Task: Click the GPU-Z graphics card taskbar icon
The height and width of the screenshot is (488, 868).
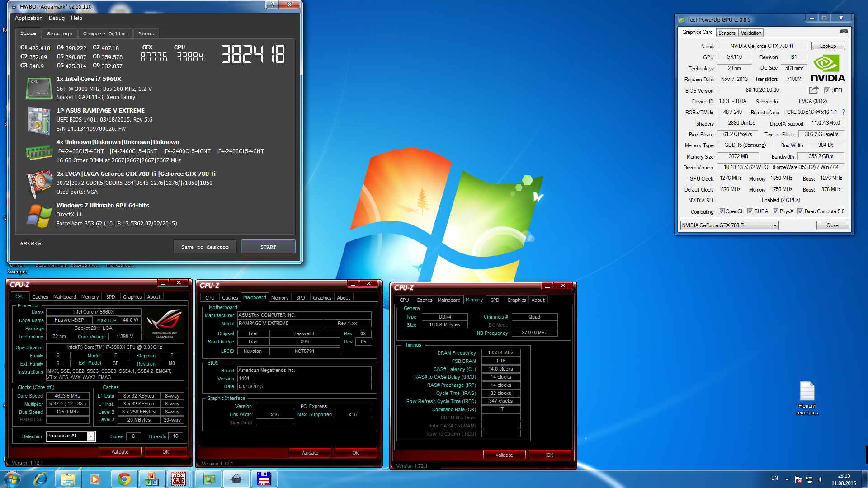Action: click(x=208, y=479)
